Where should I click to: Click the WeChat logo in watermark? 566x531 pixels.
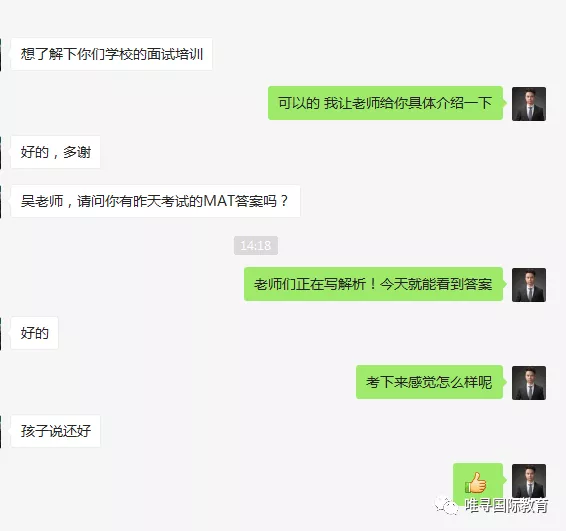(x=446, y=505)
